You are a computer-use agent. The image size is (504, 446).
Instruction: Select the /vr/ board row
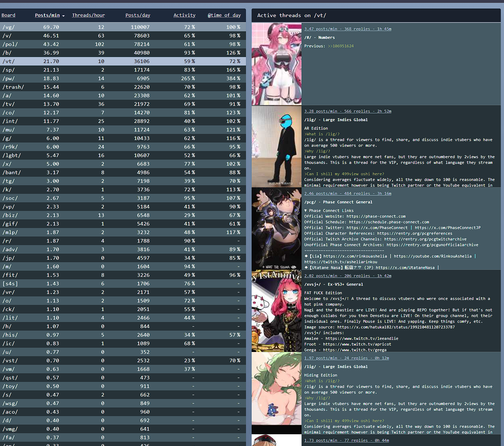[x=123, y=292]
